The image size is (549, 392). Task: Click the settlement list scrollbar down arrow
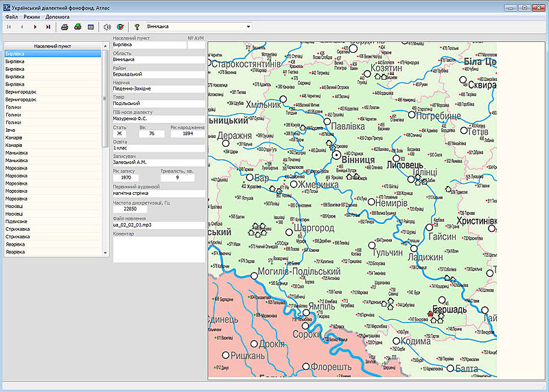pyautogui.click(x=106, y=253)
